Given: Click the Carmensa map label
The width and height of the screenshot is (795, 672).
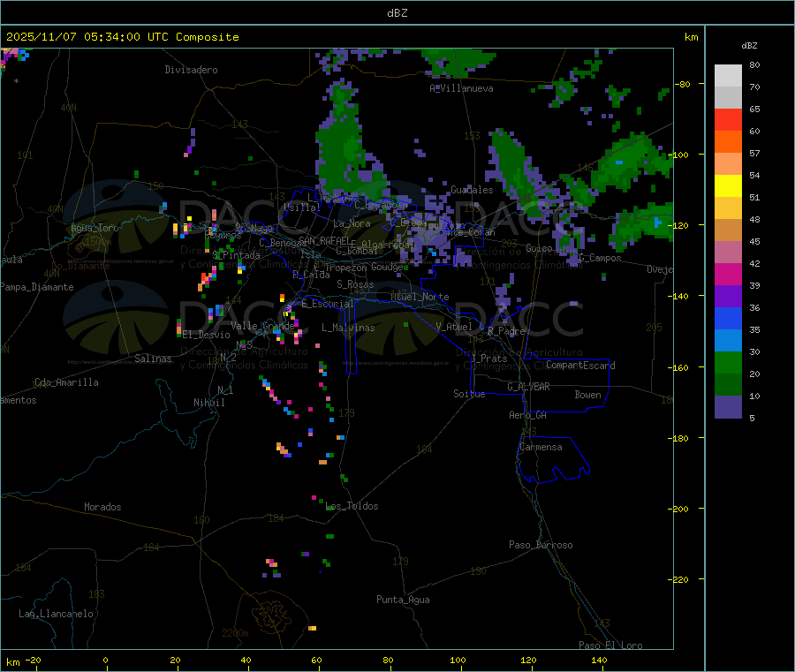Looking at the screenshot, I should pos(541,447).
